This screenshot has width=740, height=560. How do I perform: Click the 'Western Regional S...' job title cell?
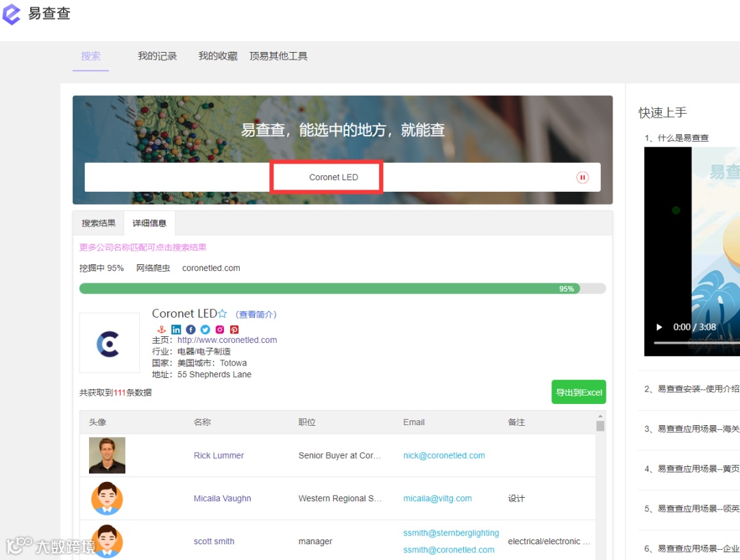[340, 498]
